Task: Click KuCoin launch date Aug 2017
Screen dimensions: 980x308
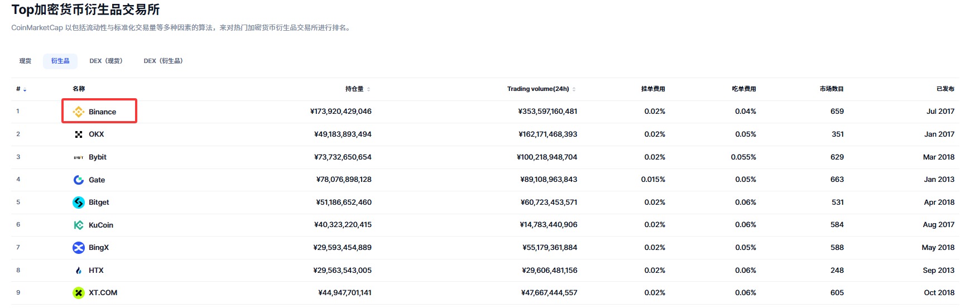Action: click(x=939, y=225)
